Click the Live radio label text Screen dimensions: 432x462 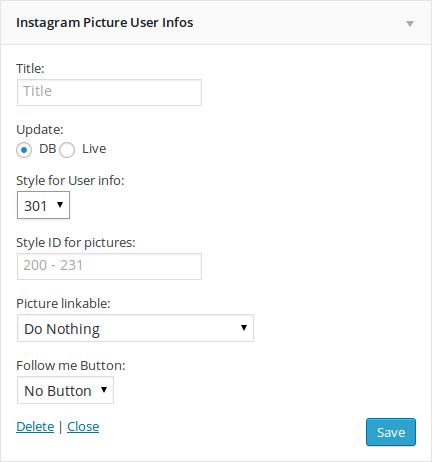pyautogui.click(x=94, y=149)
